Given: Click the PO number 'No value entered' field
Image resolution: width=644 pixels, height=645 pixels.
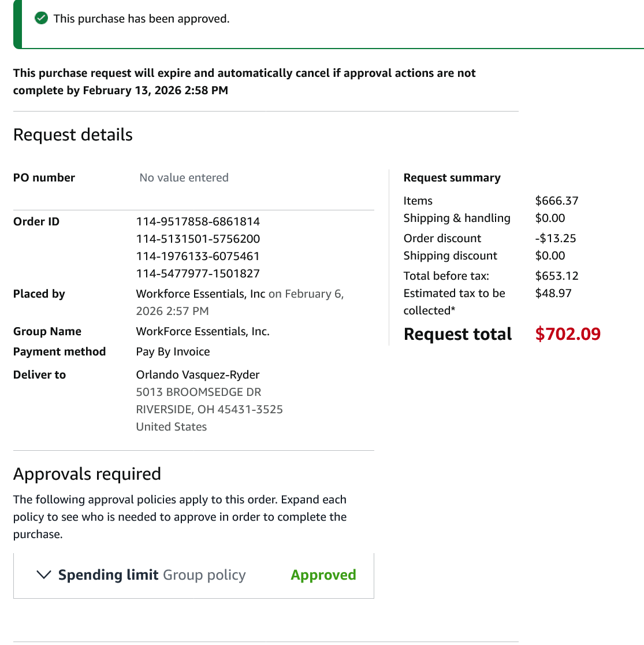Looking at the screenshot, I should click(x=184, y=177).
